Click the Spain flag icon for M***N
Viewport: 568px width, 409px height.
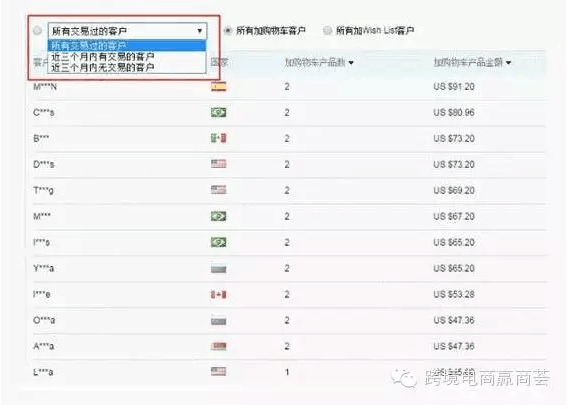[218, 87]
